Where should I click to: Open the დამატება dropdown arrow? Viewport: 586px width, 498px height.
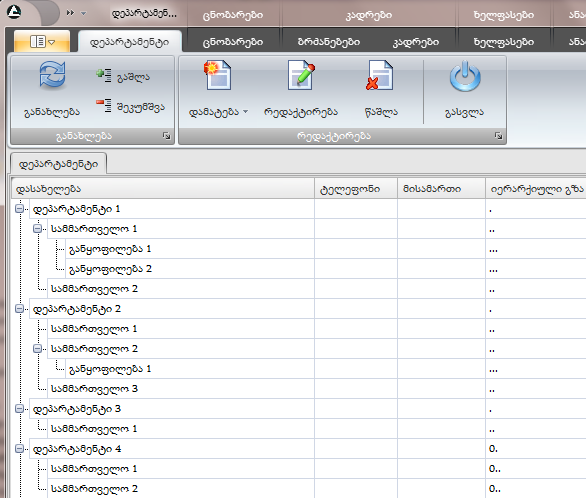(246, 111)
